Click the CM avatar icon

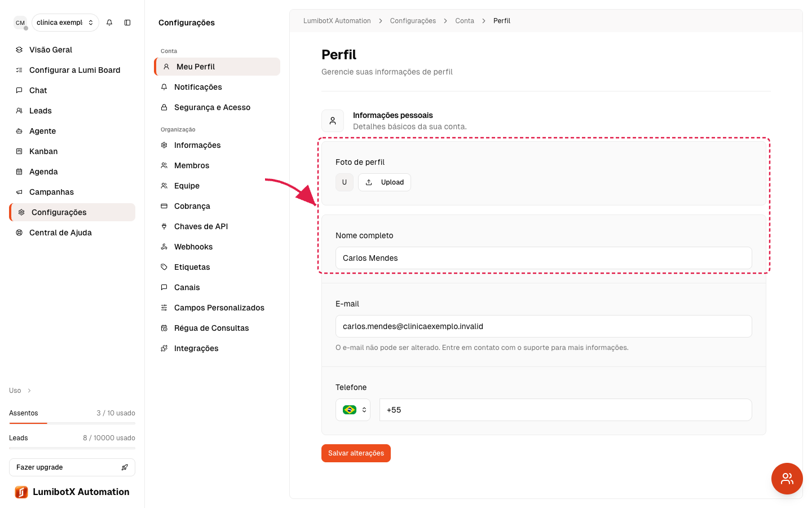pyautogui.click(x=20, y=23)
